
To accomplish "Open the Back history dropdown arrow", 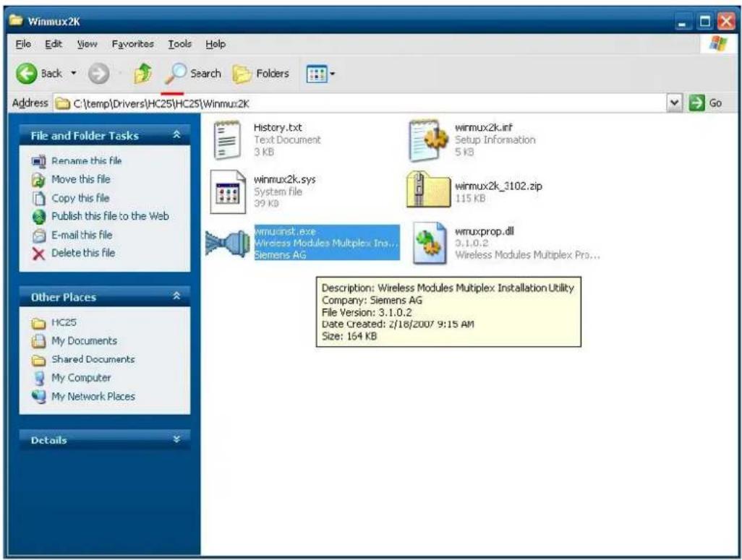I will pyautogui.click(x=73, y=73).
